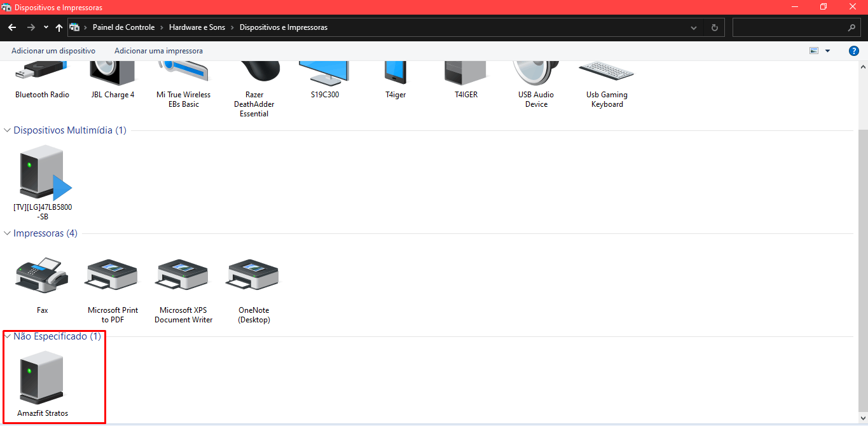Select the Fax printer icon
The width and height of the screenshot is (868, 426).
coord(42,275)
